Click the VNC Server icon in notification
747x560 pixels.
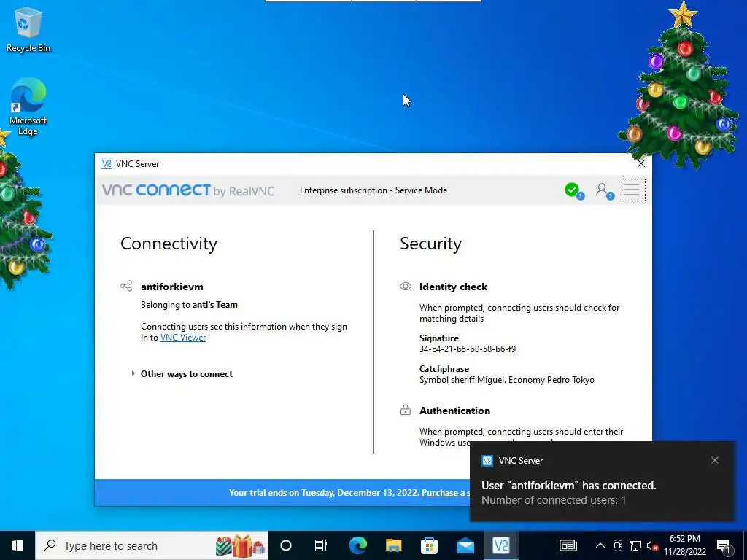pyautogui.click(x=487, y=461)
